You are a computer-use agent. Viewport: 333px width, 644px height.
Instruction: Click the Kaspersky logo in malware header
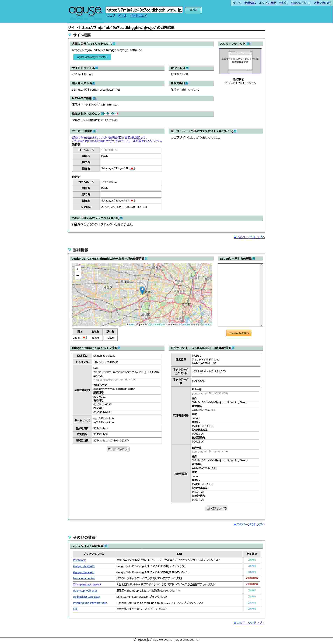coord(111,114)
